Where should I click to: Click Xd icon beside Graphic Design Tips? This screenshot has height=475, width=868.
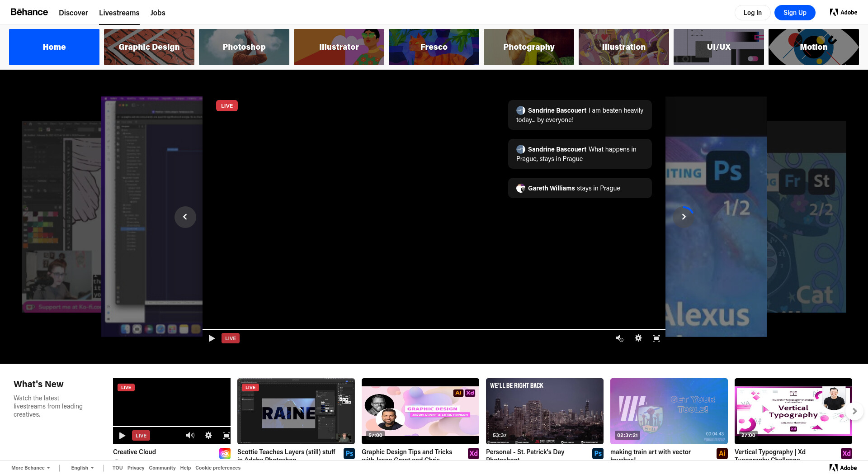[473, 453]
